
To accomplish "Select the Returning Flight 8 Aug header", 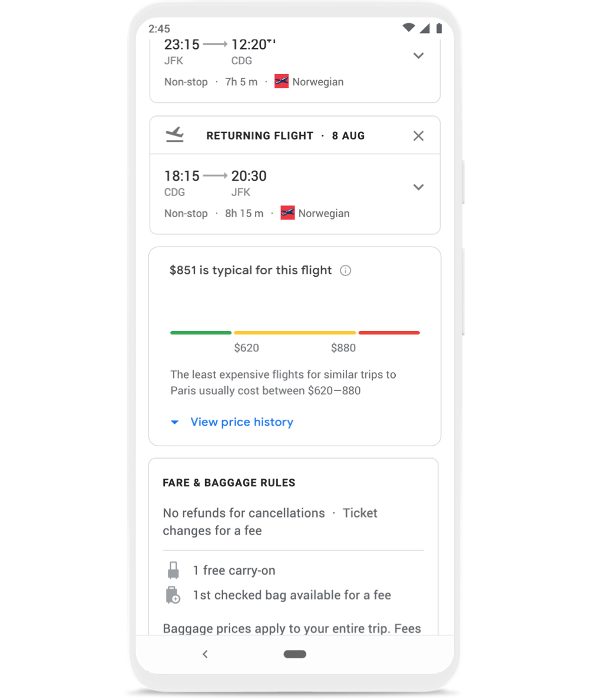I will (285, 135).
